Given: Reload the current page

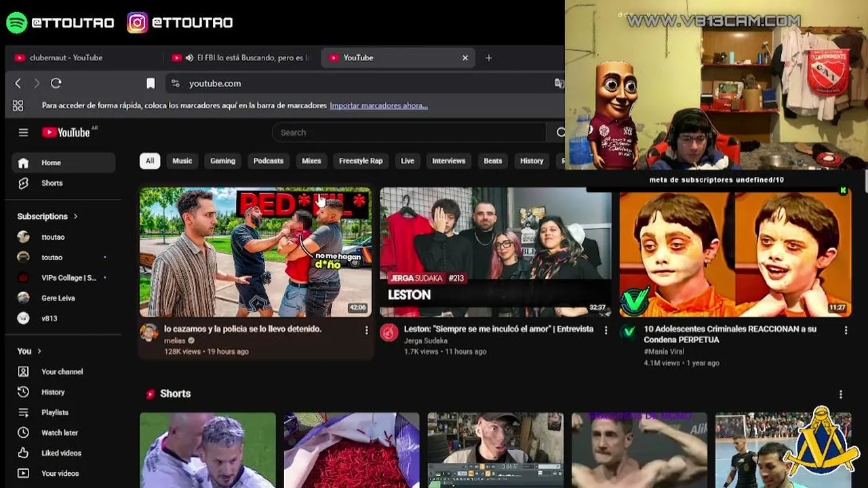Looking at the screenshot, I should [56, 83].
